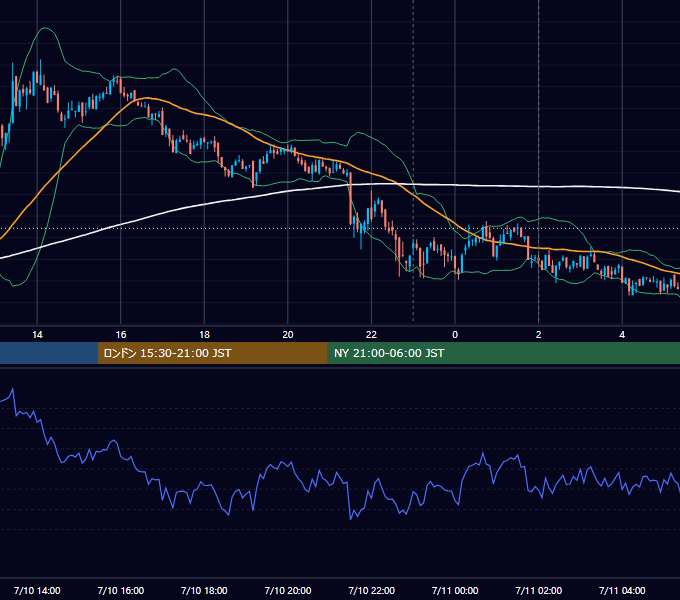This screenshot has width=680, height=600.
Task: Click the hour label 22 on price chart axis
Action: click(371, 335)
